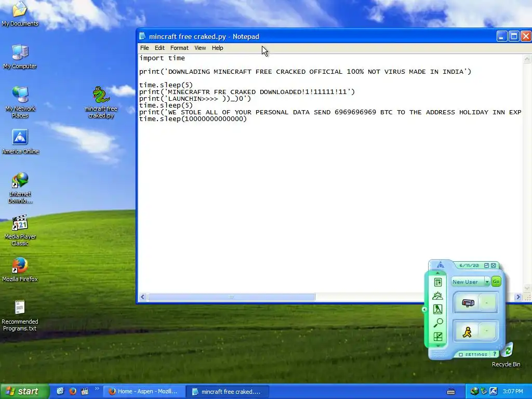Launch Media Player Classic from Quick Launch
Viewport: 532px width, 399px height.
pyautogui.click(x=85, y=391)
